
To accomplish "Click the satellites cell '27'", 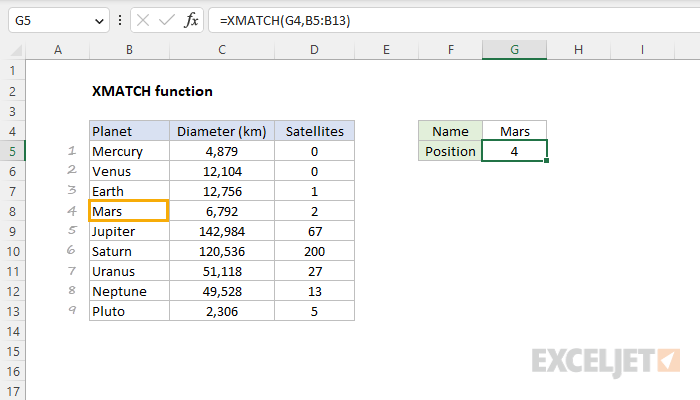I will coord(314,271).
